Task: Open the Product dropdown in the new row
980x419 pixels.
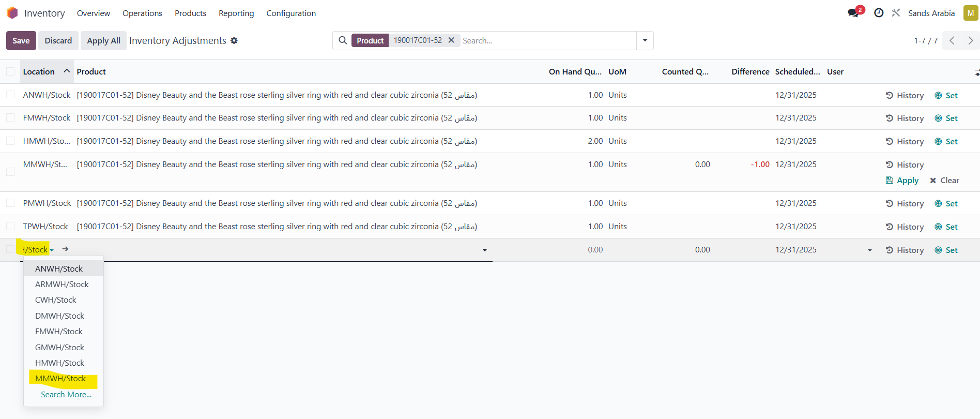Action: pos(485,250)
